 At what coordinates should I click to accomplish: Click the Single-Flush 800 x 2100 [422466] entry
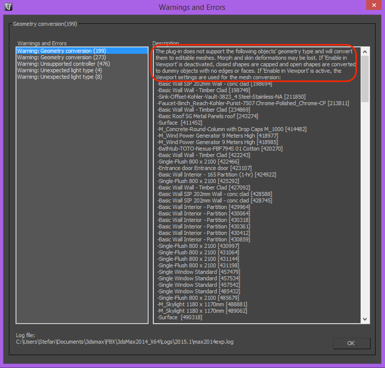(x=198, y=162)
